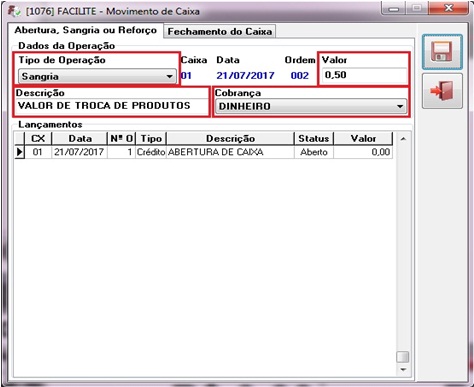Click the Tipo column header
The image size is (474, 387).
151,138
